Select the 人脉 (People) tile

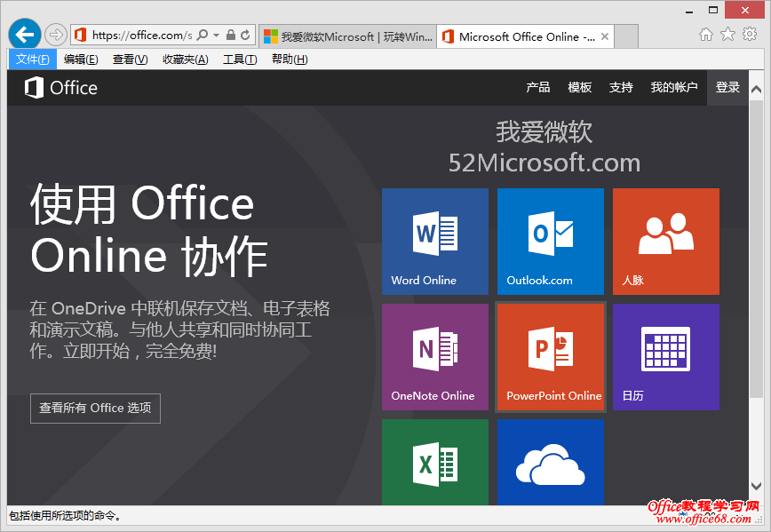coord(665,241)
